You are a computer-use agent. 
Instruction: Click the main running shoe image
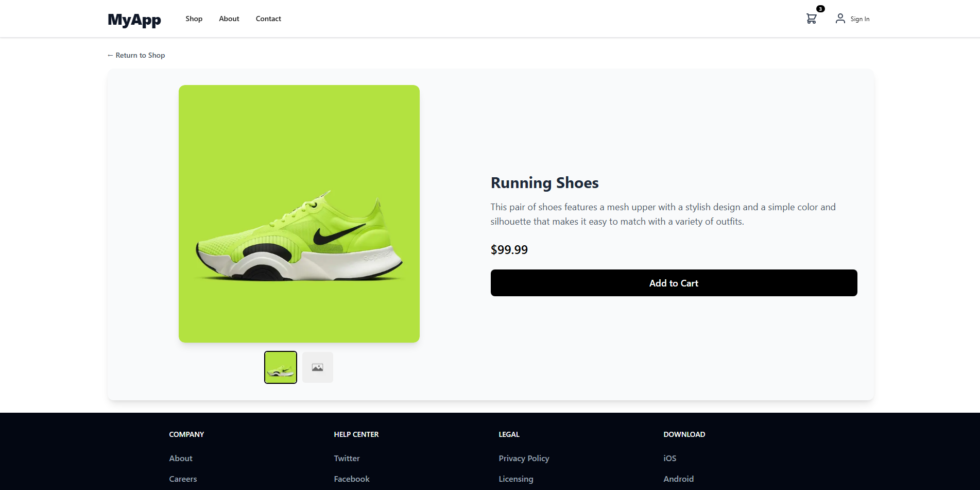pyautogui.click(x=299, y=214)
